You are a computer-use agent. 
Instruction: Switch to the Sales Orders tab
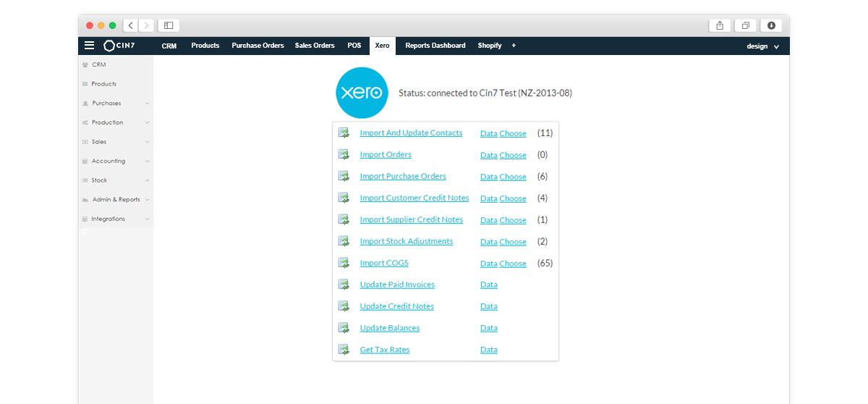(315, 46)
